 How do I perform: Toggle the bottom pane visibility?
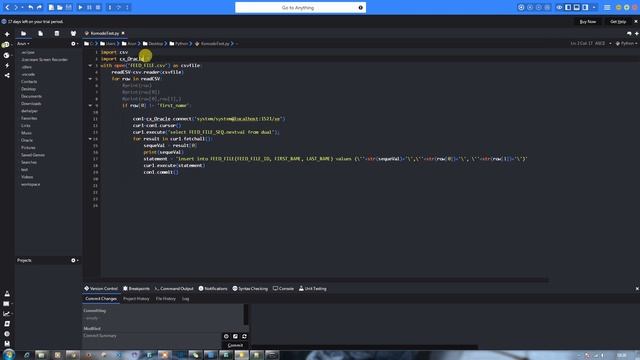577,7
